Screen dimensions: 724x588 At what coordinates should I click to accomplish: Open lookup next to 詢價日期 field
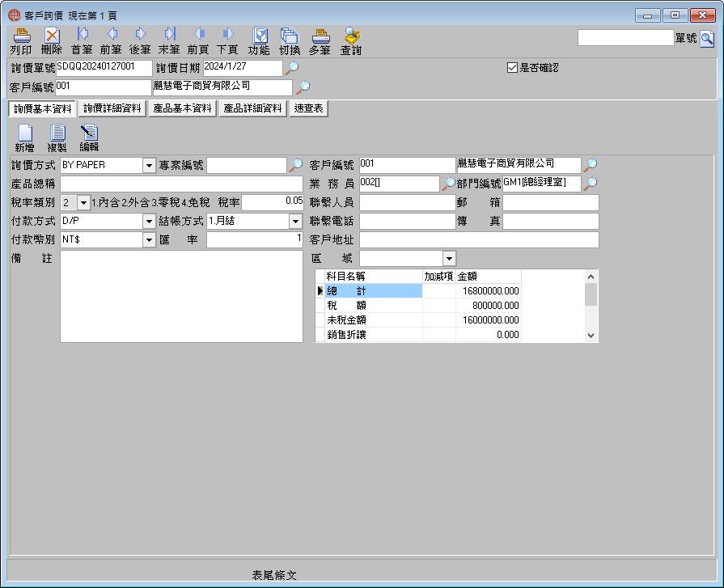point(291,68)
